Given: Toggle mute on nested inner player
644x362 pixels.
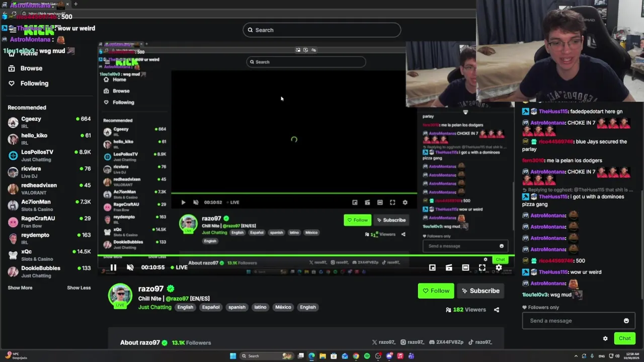Looking at the screenshot, I should click(196, 203).
